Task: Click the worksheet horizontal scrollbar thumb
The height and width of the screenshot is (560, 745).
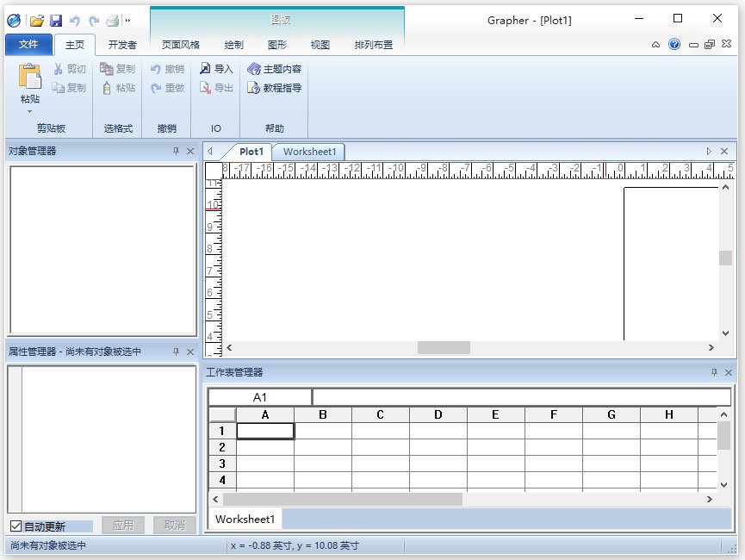Action: click(343, 499)
